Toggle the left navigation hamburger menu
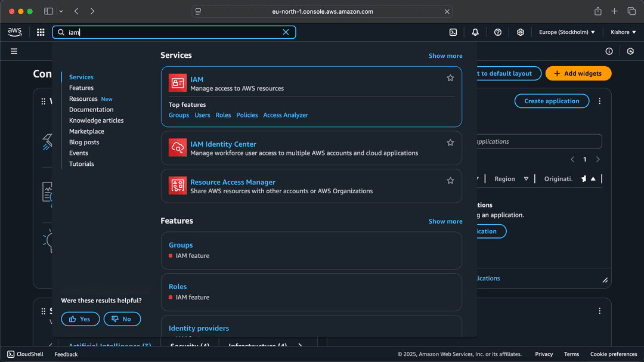 point(14,51)
